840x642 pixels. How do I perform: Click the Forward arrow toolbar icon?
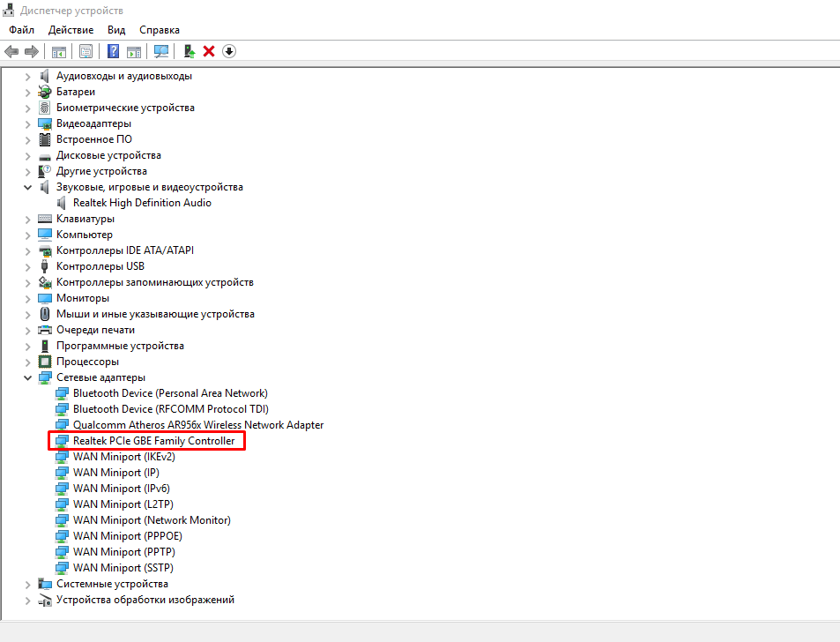(x=32, y=51)
